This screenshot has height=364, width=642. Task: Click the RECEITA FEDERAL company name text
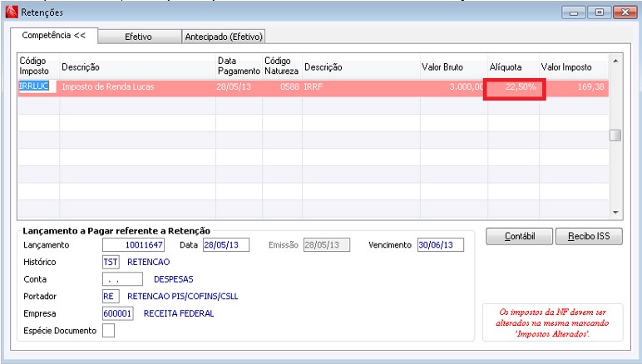click(179, 313)
